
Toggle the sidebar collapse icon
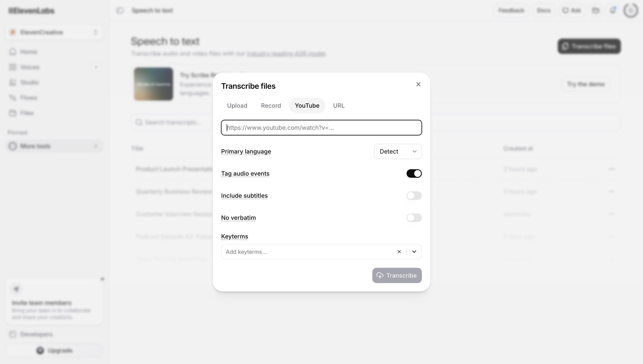120,10
